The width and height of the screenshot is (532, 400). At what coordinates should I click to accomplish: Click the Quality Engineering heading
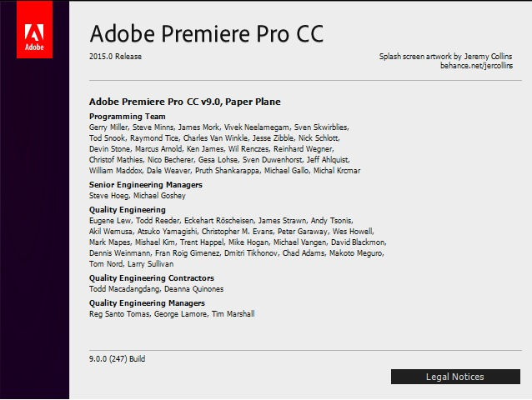127,209
